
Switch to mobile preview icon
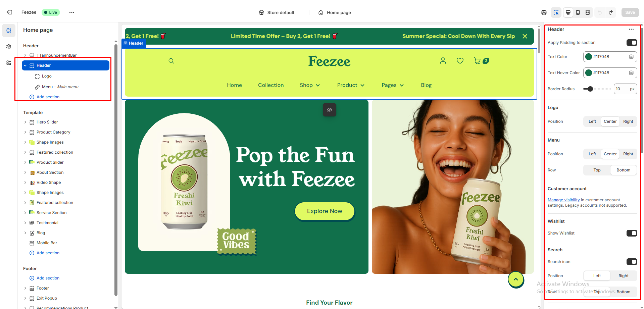pyautogui.click(x=578, y=12)
